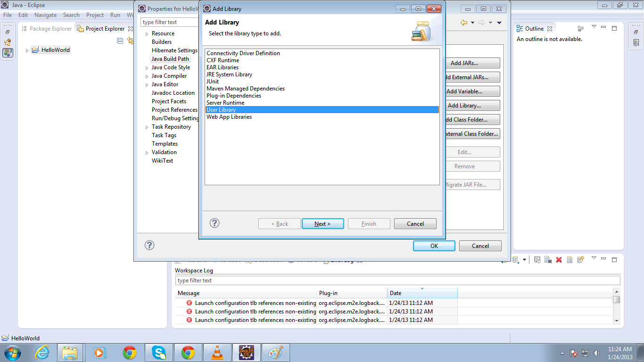This screenshot has height=362, width=644.
Task: Click Add Library dialog help icon
Action: 215,223
